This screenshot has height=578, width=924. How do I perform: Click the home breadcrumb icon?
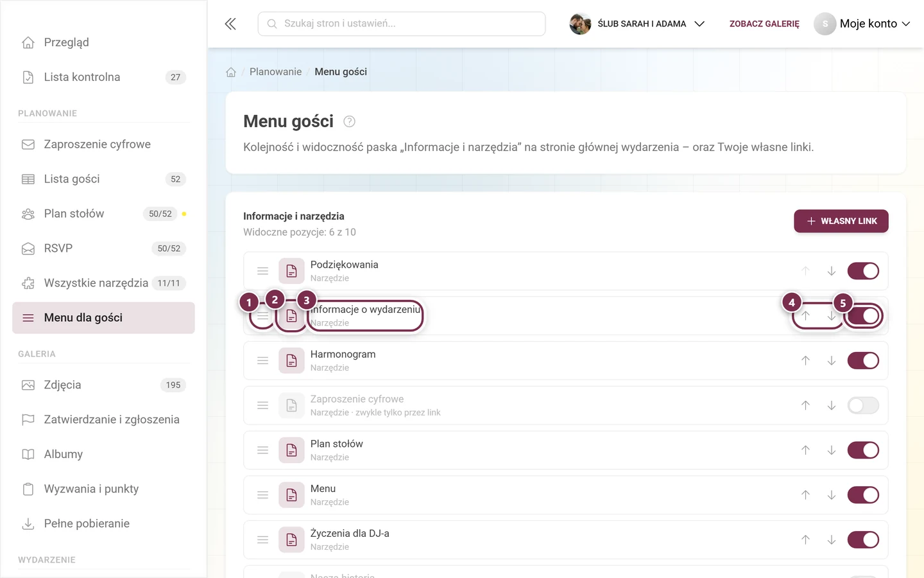point(231,72)
